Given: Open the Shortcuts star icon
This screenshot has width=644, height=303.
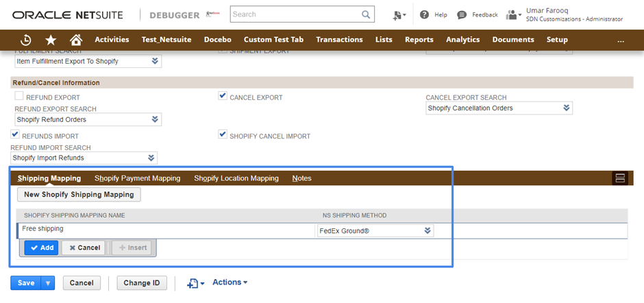Looking at the screenshot, I should [51, 40].
